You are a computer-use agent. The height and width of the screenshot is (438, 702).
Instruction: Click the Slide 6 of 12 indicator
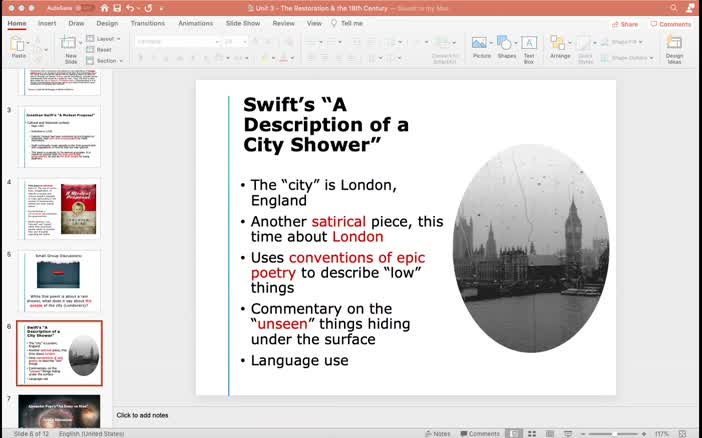tap(31, 434)
